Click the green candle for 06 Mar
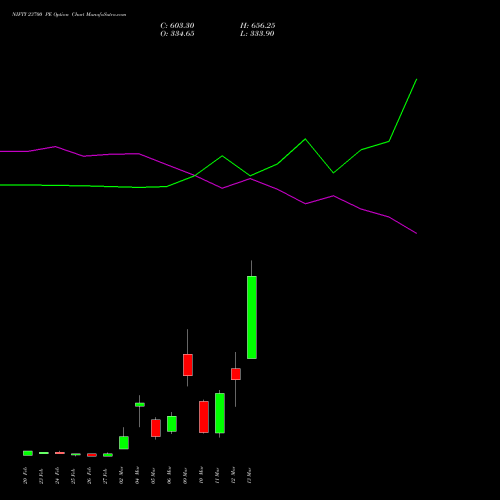This screenshot has width=500, height=500. point(172,424)
